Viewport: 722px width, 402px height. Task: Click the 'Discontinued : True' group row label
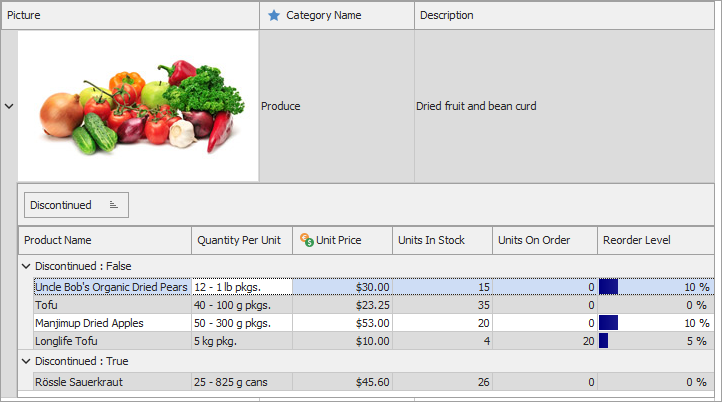tap(82, 361)
